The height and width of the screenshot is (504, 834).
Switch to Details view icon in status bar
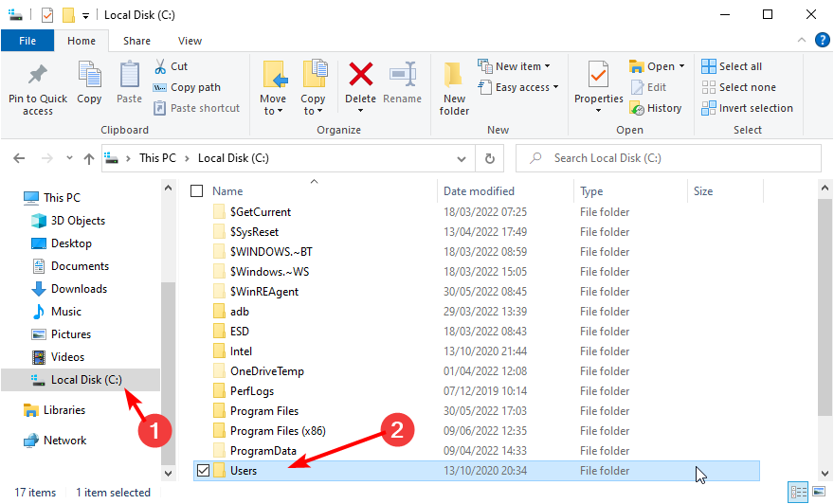point(798,492)
